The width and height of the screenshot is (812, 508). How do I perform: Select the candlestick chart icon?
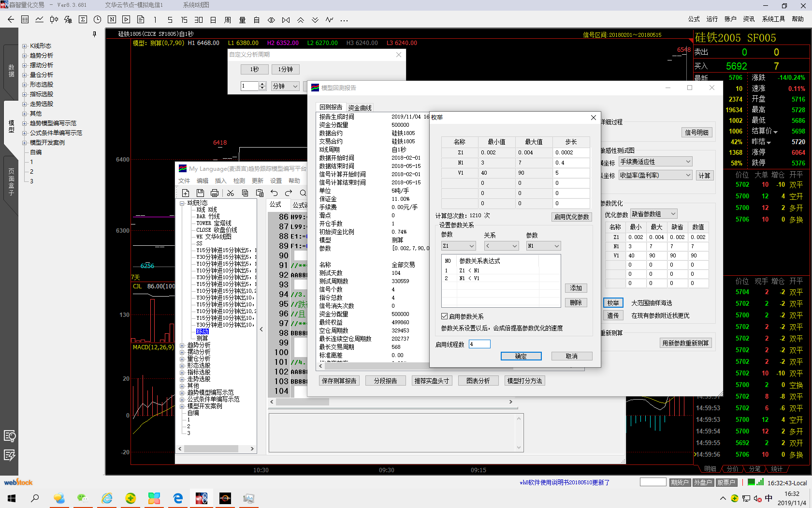54,20
